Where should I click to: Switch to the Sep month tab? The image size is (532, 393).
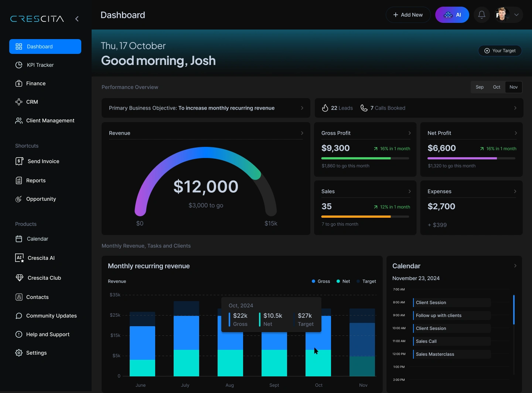[480, 87]
